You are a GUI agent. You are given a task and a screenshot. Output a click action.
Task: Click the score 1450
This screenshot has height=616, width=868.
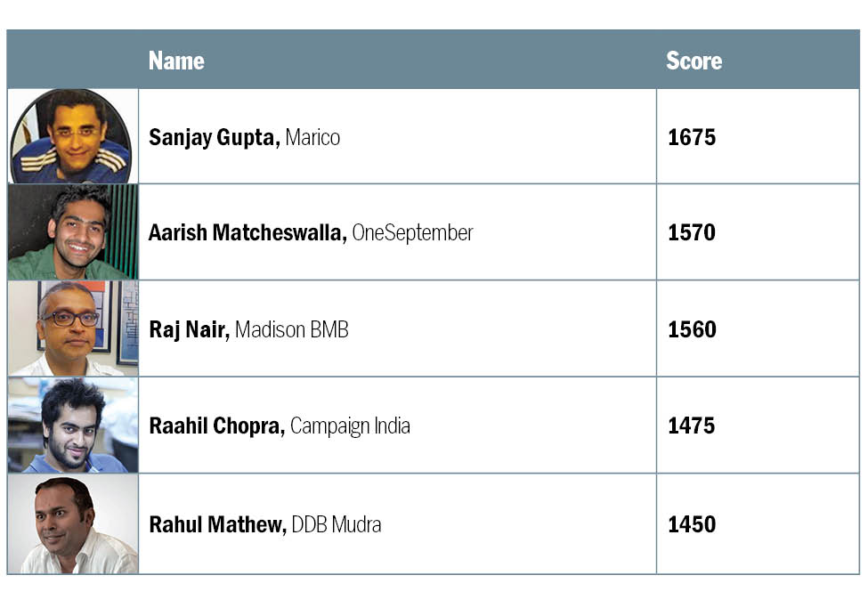692,525
